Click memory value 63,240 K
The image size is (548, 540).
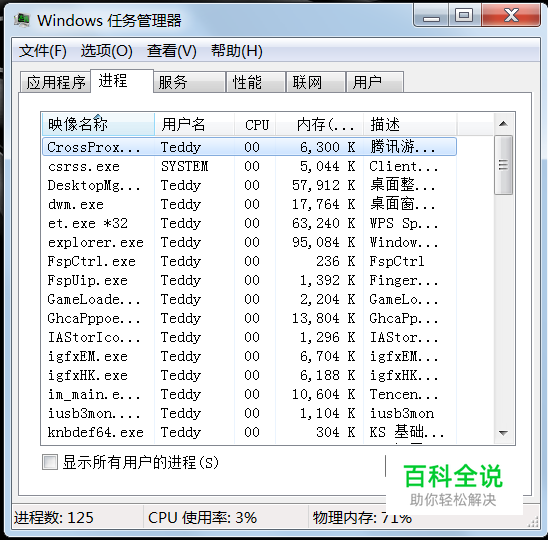tap(324, 223)
